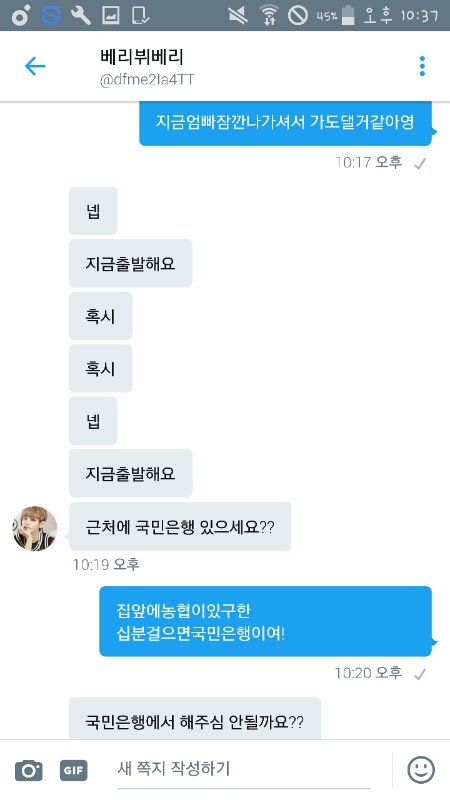This screenshot has height=800, width=450.
Task: Open camera to attach a photo
Action: (x=29, y=770)
